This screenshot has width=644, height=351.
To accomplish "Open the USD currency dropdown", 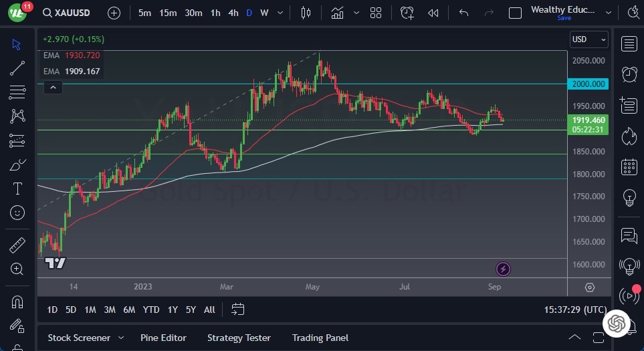I will pyautogui.click(x=589, y=39).
